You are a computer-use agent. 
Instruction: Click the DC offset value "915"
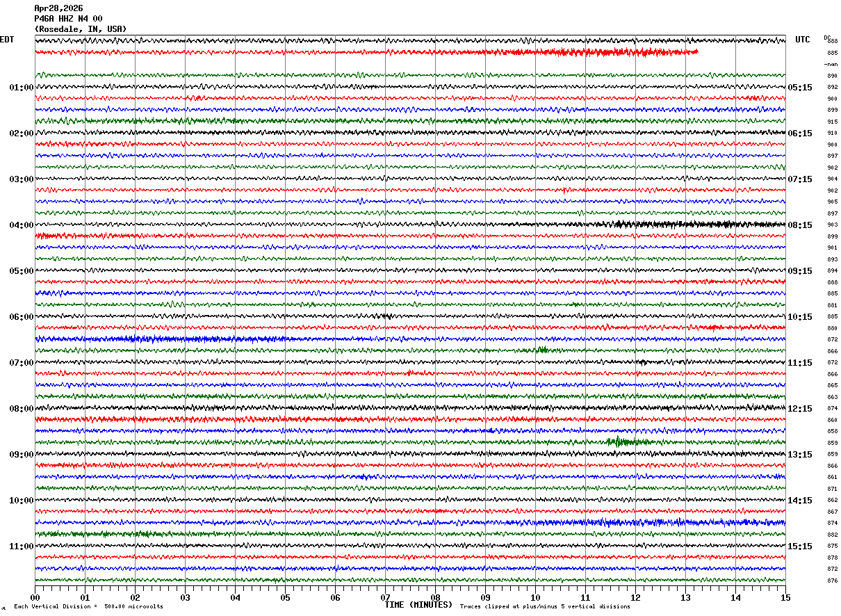832,122
